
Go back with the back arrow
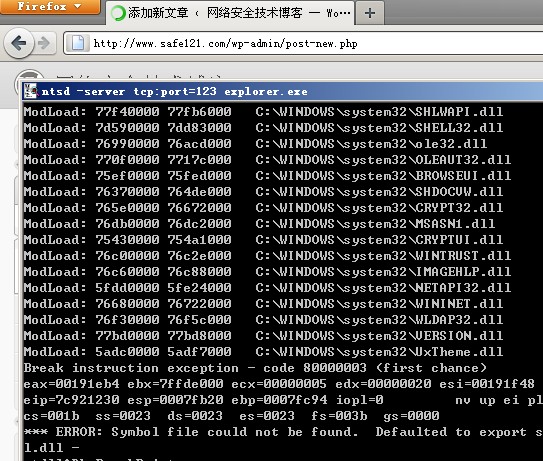[19, 43]
